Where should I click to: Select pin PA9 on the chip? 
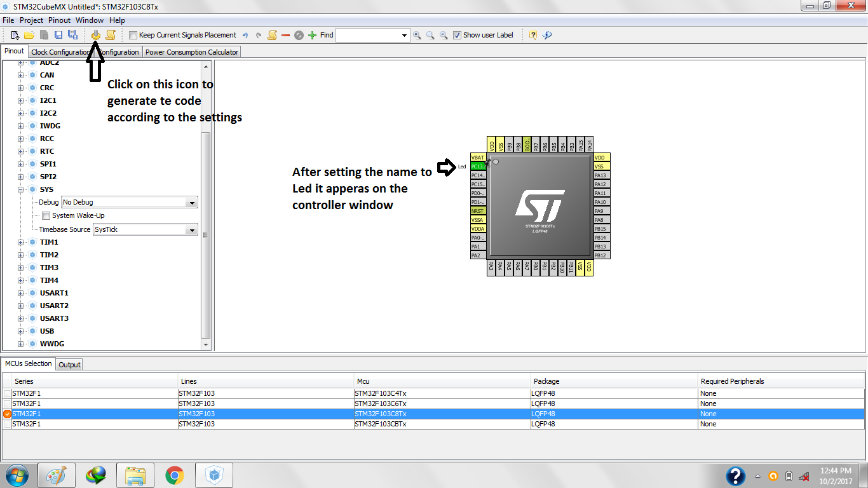pos(602,211)
